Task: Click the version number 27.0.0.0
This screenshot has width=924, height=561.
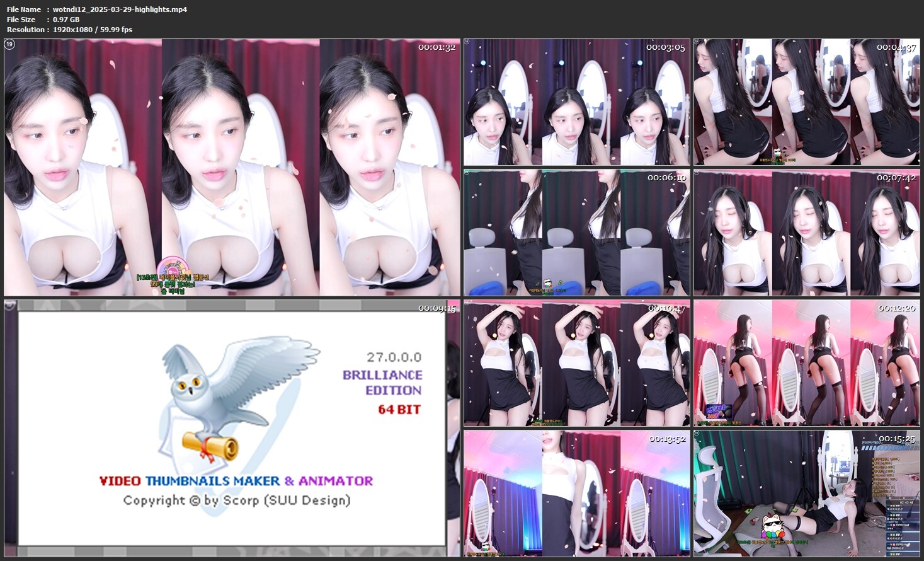Action: pos(394,357)
